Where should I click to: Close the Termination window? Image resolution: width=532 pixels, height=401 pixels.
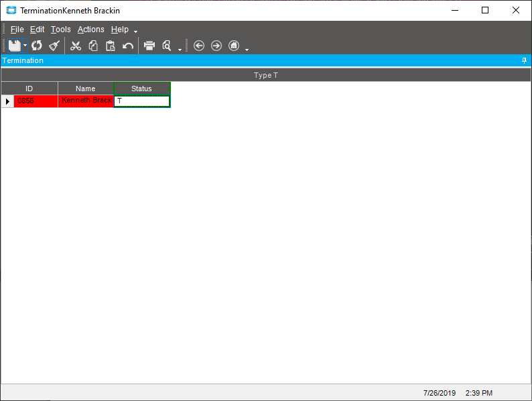(516, 11)
